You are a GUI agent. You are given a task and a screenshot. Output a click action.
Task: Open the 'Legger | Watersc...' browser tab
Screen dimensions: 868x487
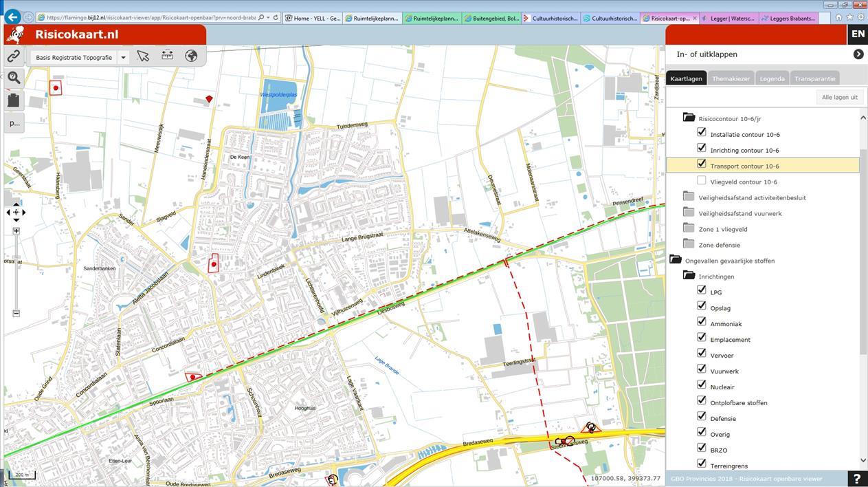pyautogui.click(x=728, y=18)
